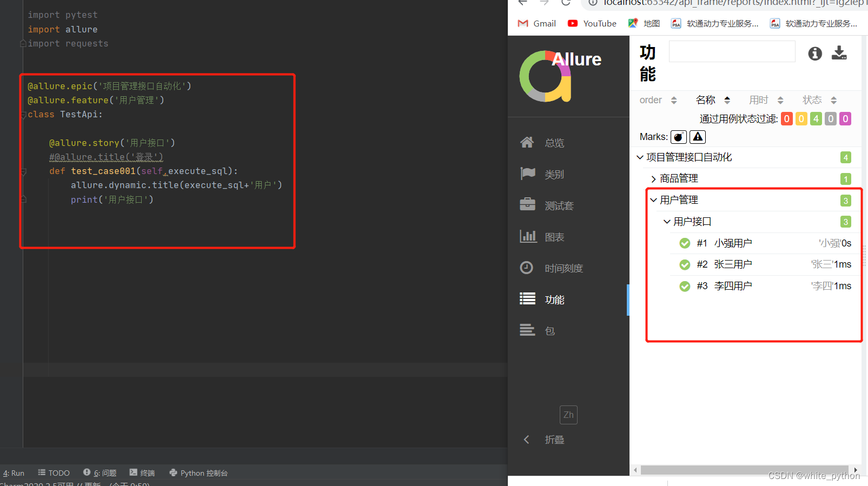Toggle skipped status filter (gray 0)
868x486 pixels.
pos(831,118)
